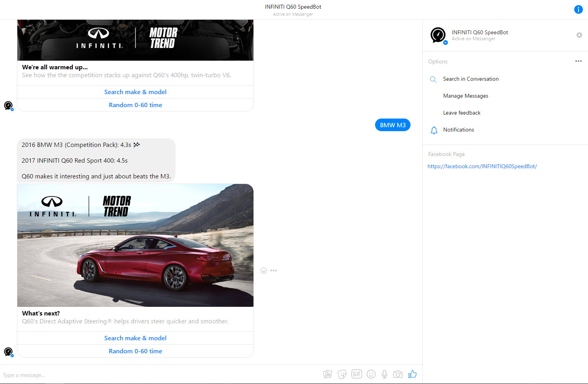
Task: Open the sticker picker icon
Action: [x=342, y=374]
